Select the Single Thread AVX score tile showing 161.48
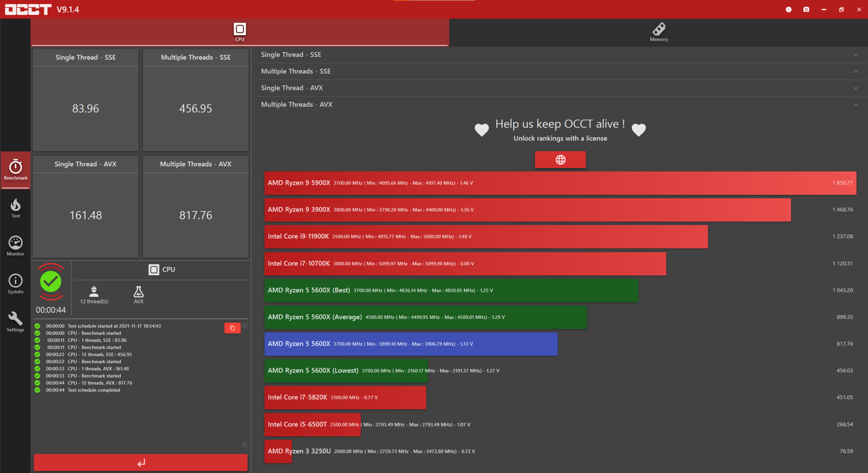 pyautogui.click(x=85, y=207)
